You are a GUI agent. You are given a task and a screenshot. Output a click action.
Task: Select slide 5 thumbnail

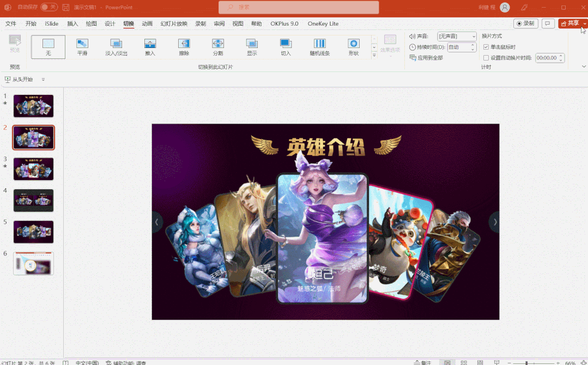point(33,232)
